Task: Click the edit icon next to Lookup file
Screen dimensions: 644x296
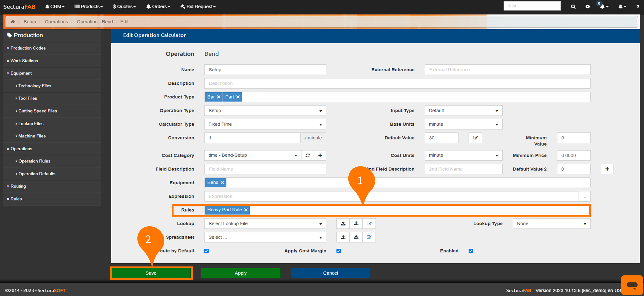Action: pos(368,224)
